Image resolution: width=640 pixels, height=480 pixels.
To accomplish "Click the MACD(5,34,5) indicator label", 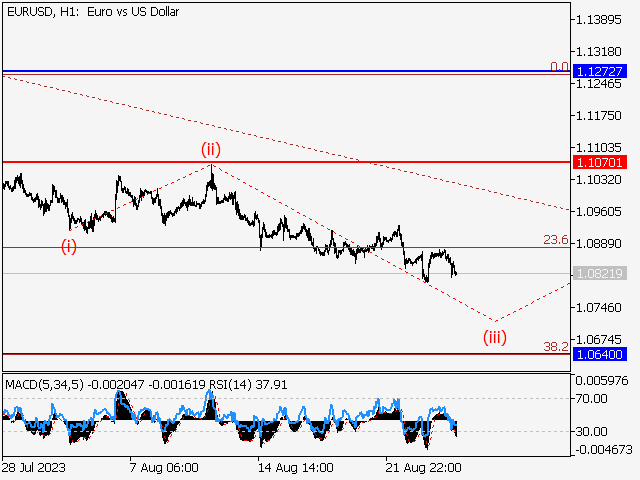I will coord(44,384).
